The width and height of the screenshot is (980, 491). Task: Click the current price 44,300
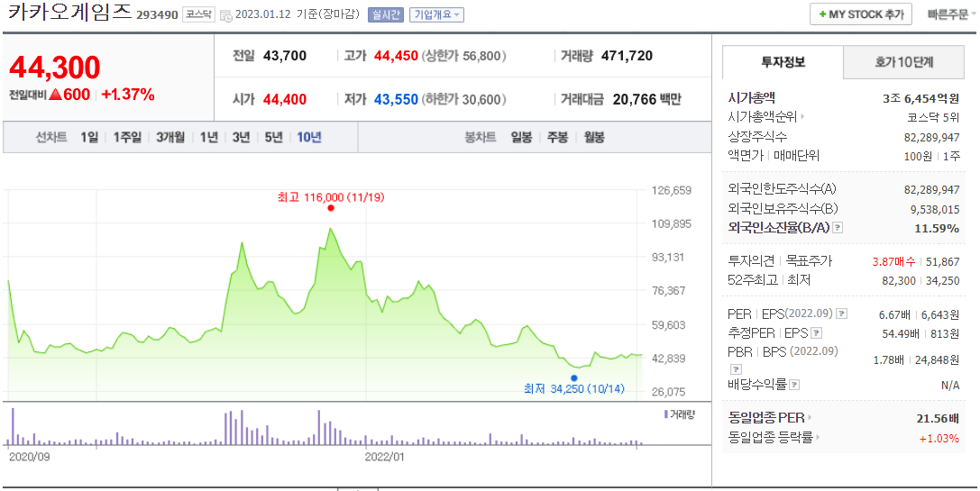(55, 68)
